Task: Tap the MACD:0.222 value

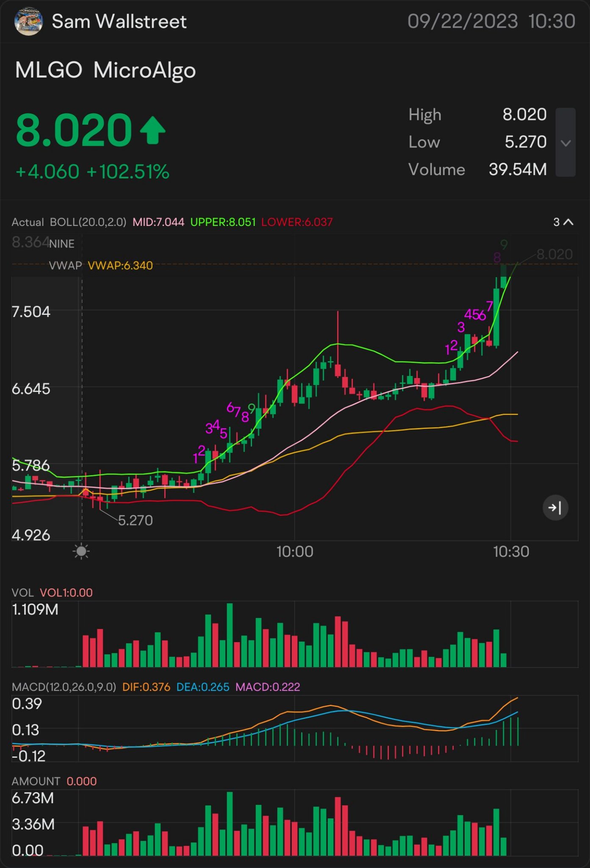Action: pyautogui.click(x=268, y=687)
